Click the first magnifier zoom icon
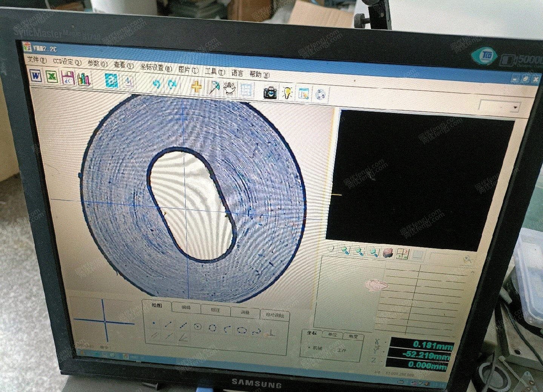The height and width of the screenshot is (392, 543). tap(346, 250)
